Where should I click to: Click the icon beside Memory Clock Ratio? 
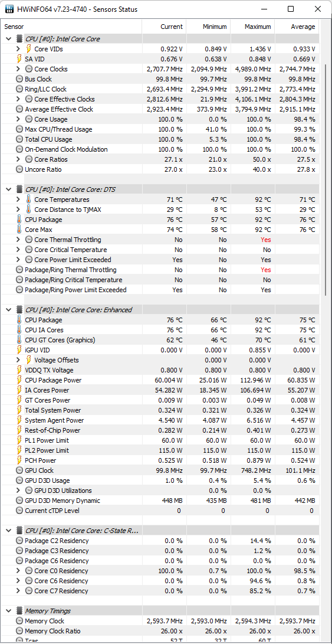(19, 631)
